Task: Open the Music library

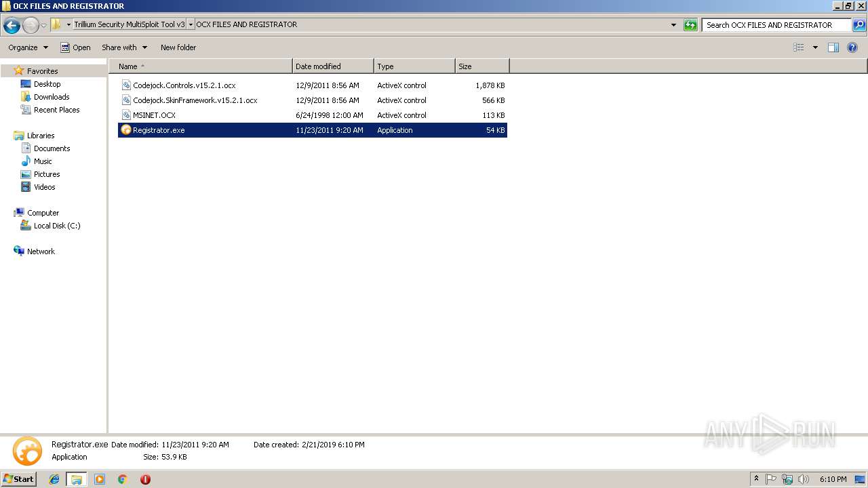Action: 43,161
